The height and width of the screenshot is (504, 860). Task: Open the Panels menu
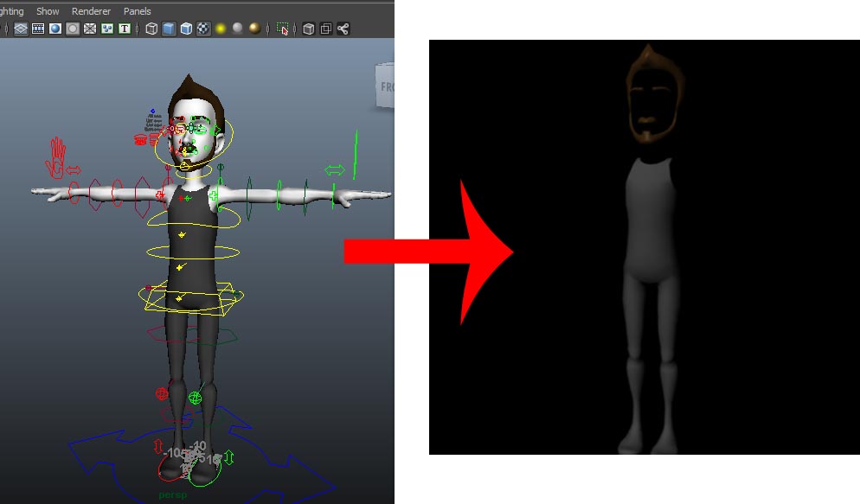pos(137,11)
